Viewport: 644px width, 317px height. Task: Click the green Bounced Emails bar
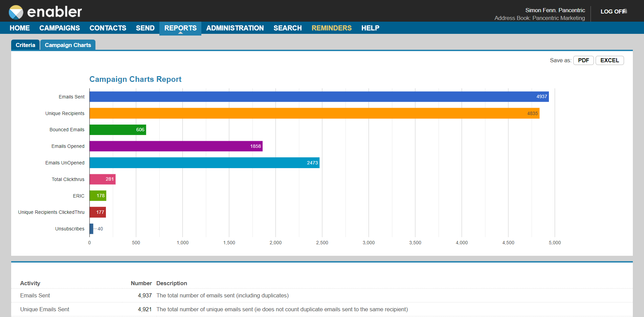[117, 130]
